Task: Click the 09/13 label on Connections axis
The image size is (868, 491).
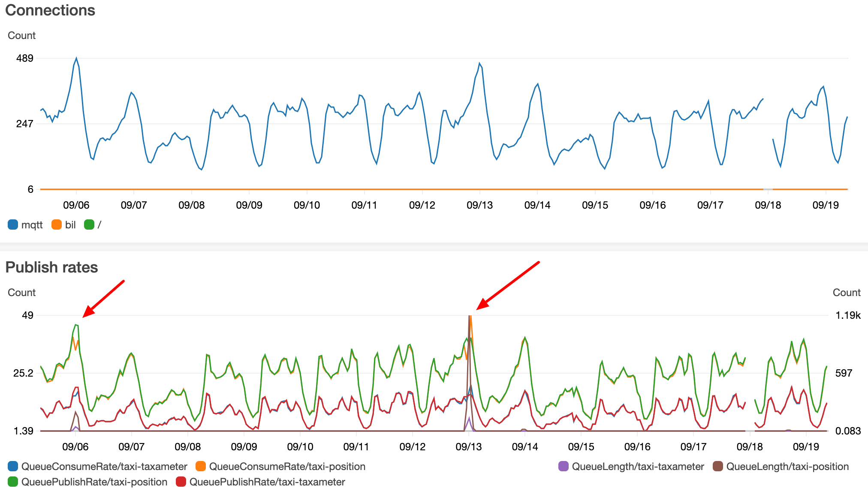Action: coord(479,205)
